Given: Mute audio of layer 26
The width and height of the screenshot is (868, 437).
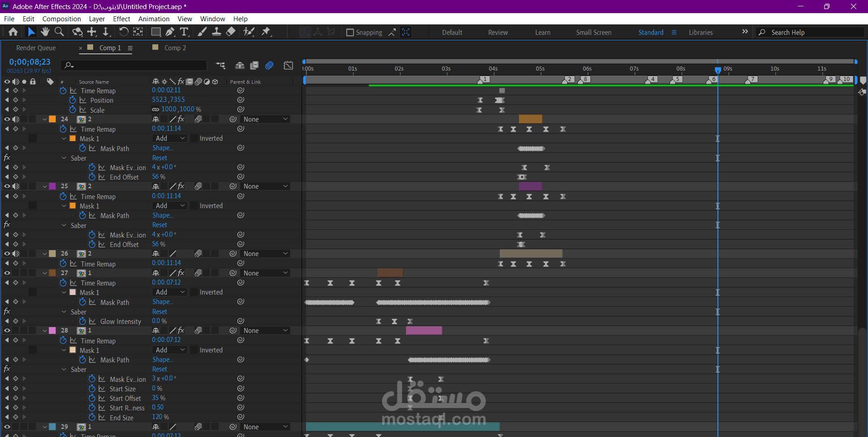Looking at the screenshot, I should click(16, 254).
